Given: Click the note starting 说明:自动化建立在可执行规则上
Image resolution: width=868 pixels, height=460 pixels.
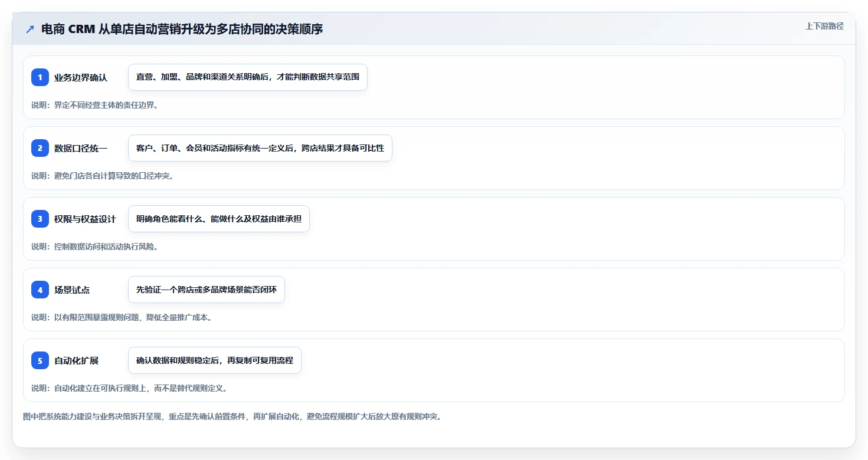Looking at the screenshot, I should (x=129, y=388).
